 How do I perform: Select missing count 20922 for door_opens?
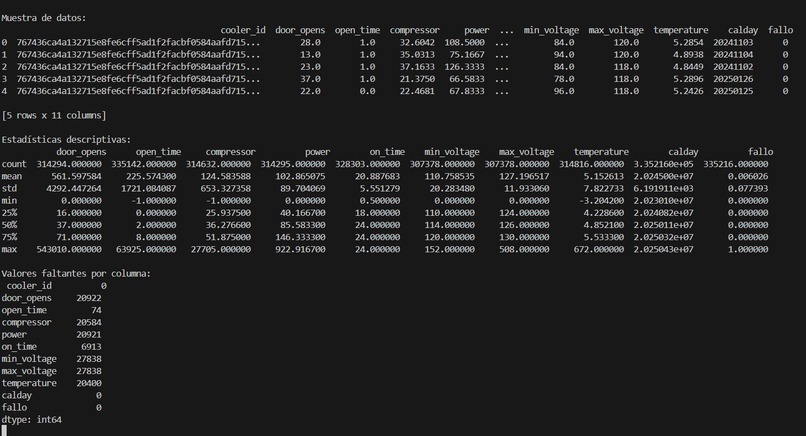tap(89, 298)
